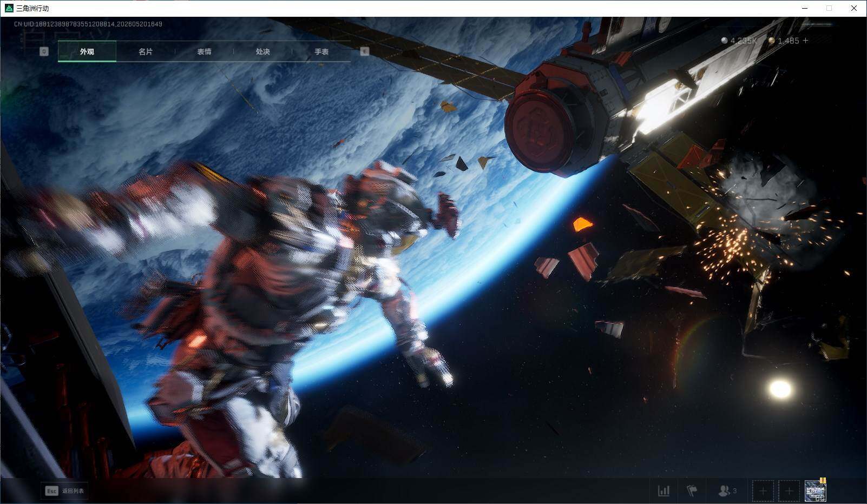Open the 处决 tab
Viewport: 867px width, 504px height.
262,51
